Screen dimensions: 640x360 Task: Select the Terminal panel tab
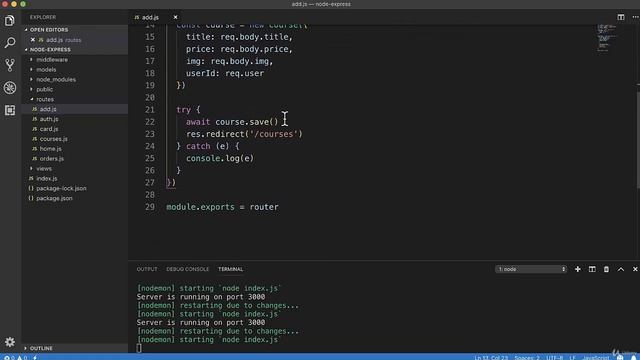[x=231, y=269]
